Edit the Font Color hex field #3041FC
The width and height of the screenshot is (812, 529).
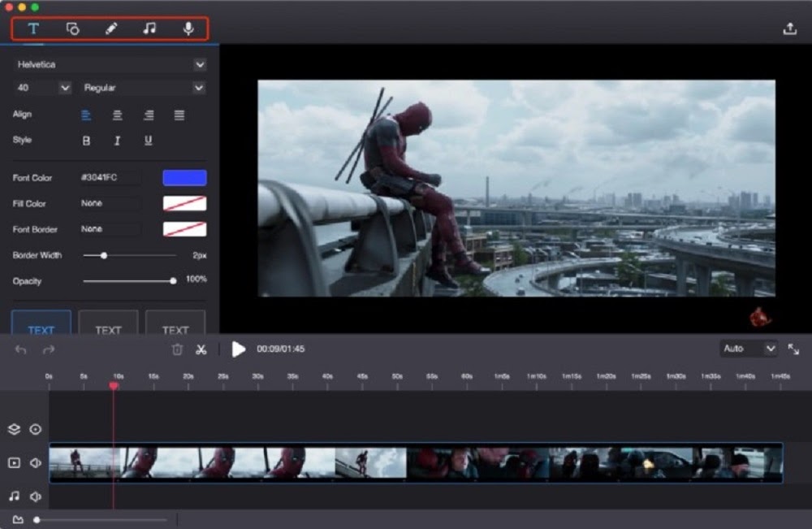click(110, 177)
